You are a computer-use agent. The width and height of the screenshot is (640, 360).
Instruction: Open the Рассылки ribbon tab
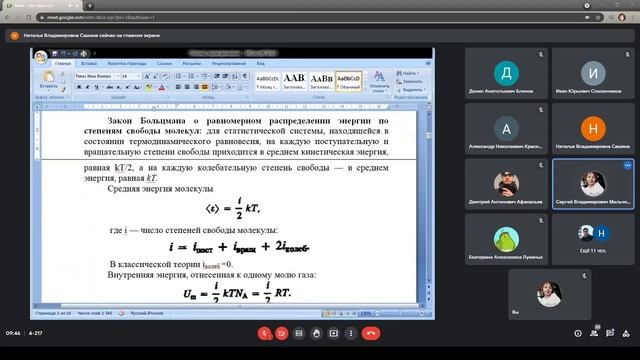pyautogui.click(x=191, y=64)
